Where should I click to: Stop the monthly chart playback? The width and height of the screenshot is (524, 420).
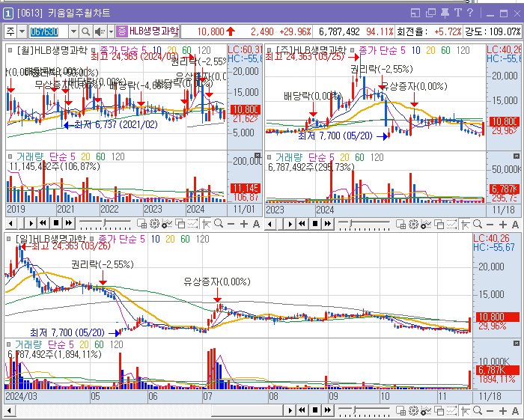coord(56,223)
